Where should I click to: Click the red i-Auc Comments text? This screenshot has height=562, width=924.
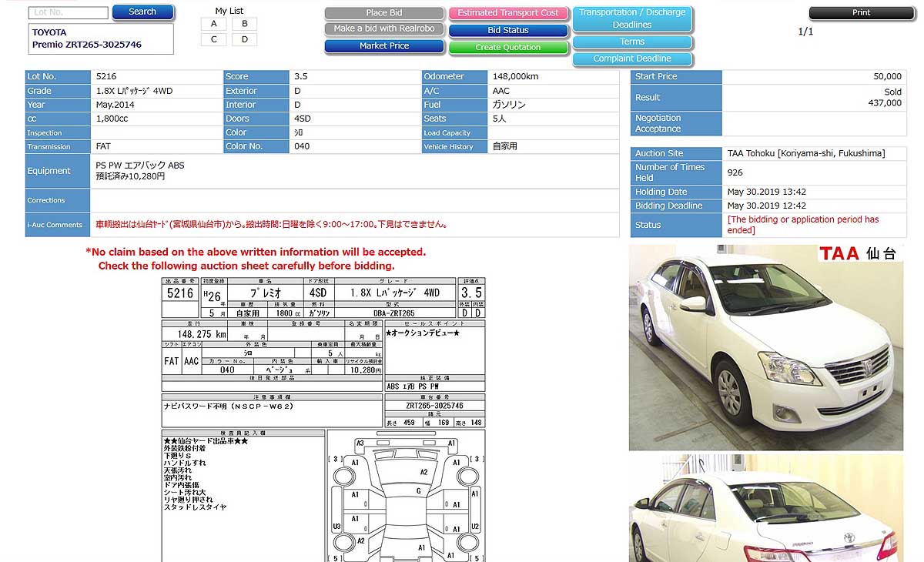click(272, 225)
